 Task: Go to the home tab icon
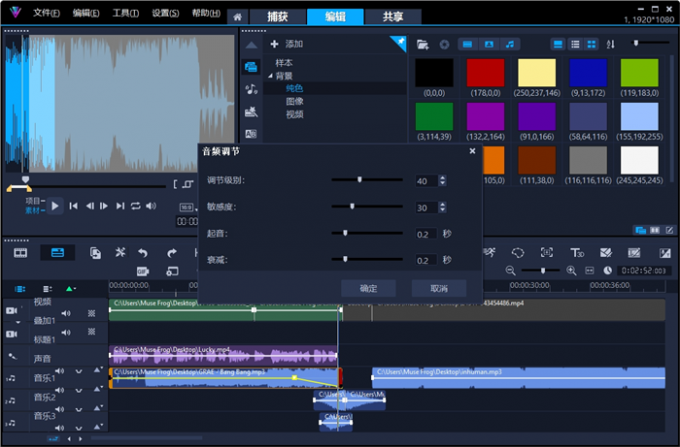[237, 17]
